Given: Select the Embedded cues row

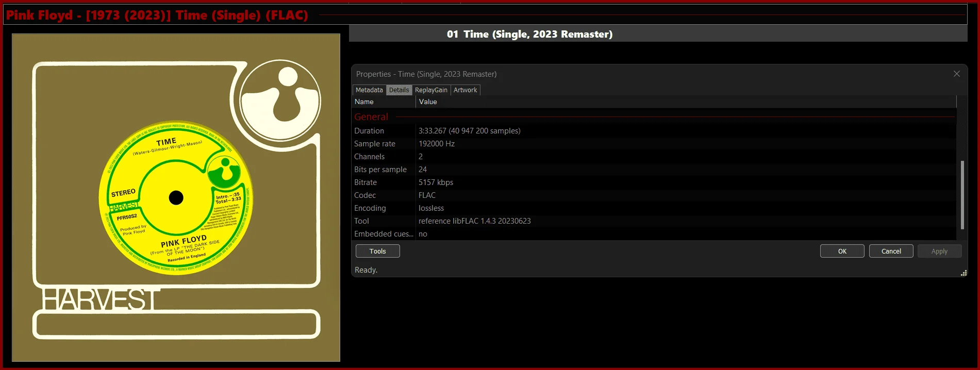Looking at the screenshot, I should [x=654, y=234].
